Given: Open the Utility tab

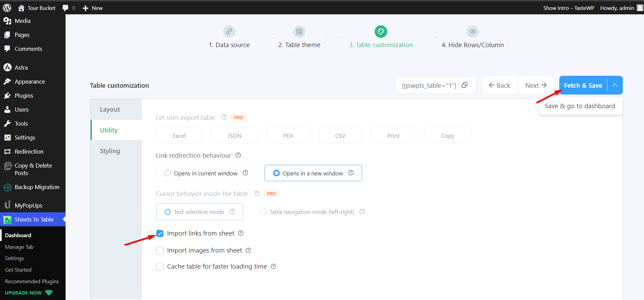Looking at the screenshot, I should [x=116, y=130].
